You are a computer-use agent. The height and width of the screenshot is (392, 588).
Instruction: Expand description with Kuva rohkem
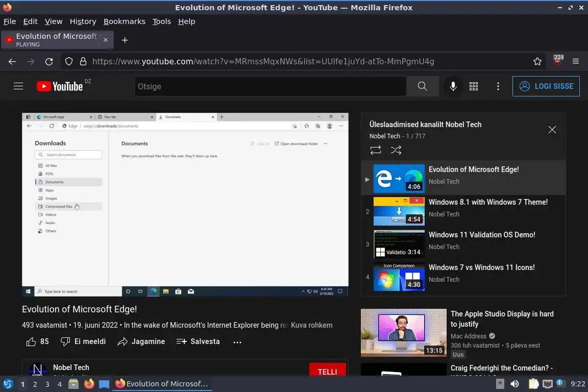tap(312, 325)
